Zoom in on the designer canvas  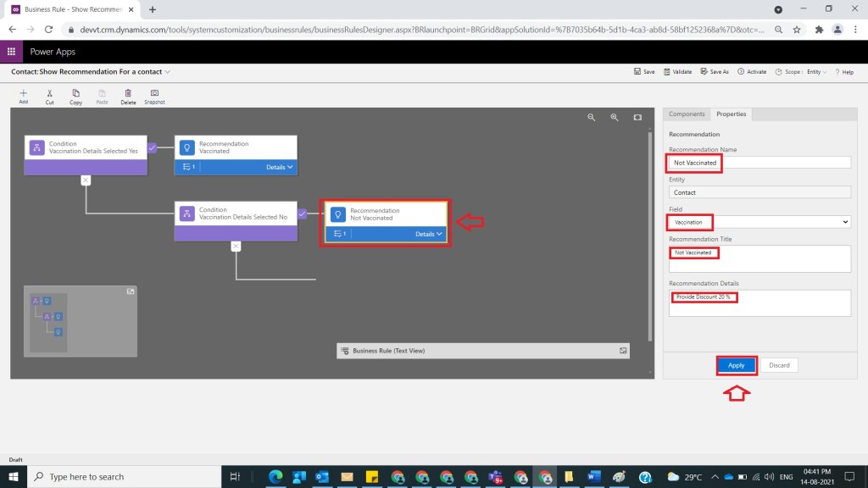coord(615,118)
